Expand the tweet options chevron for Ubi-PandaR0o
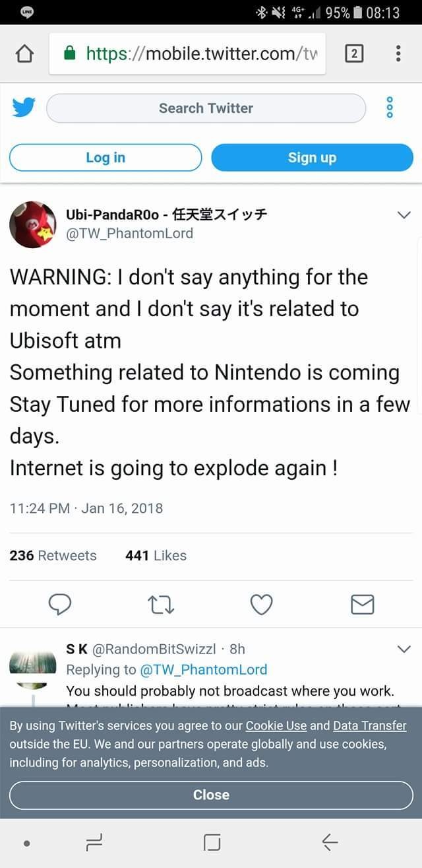 pyautogui.click(x=404, y=215)
